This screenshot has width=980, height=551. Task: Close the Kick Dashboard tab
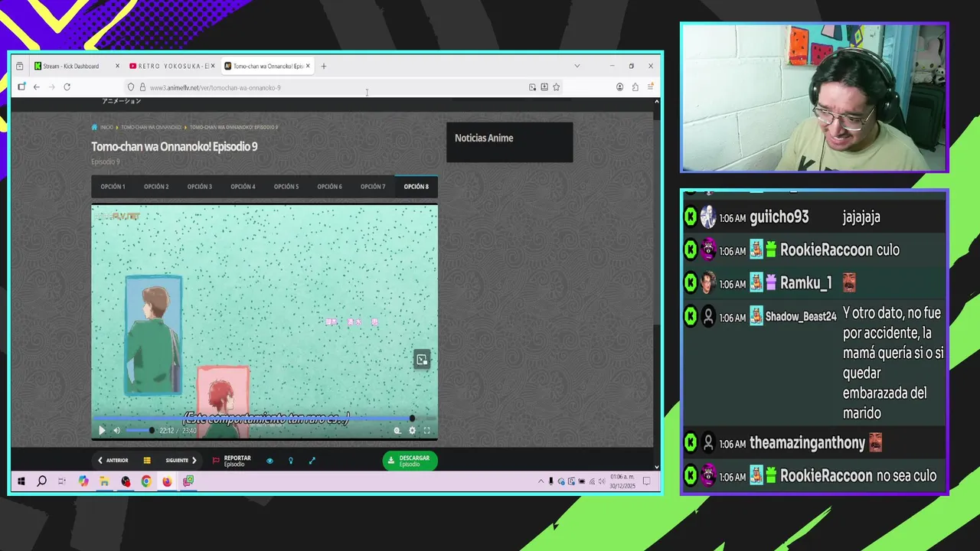click(x=117, y=67)
